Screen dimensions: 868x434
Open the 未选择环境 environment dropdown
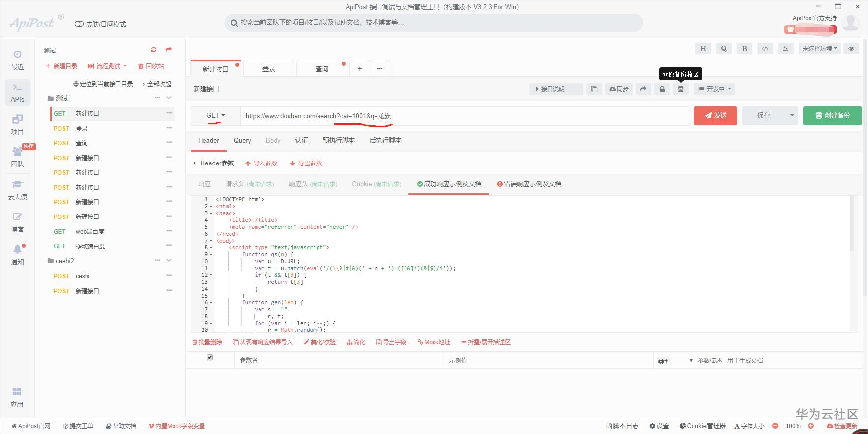[x=819, y=49]
